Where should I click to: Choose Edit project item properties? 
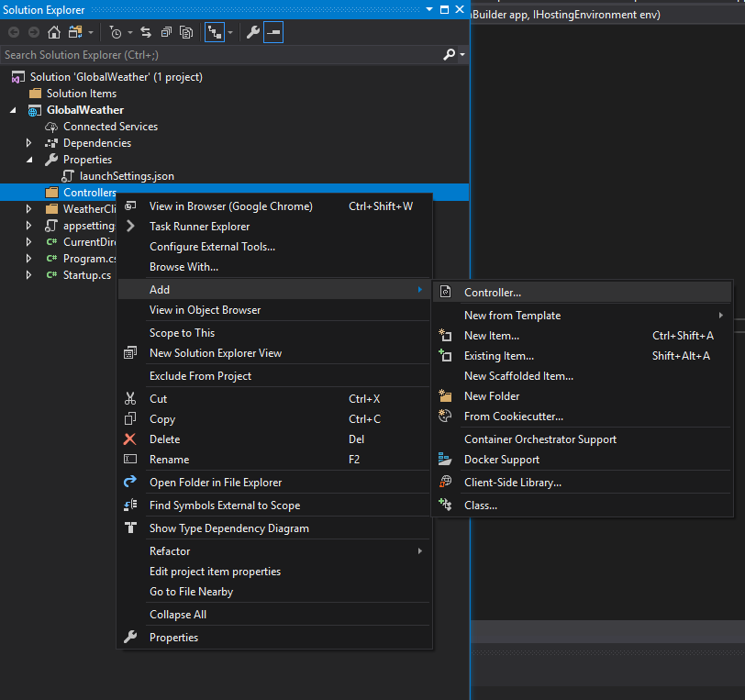274,572
